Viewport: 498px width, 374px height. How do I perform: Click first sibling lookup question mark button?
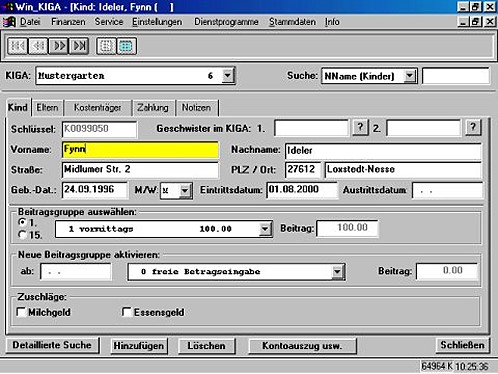click(x=360, y=127)
